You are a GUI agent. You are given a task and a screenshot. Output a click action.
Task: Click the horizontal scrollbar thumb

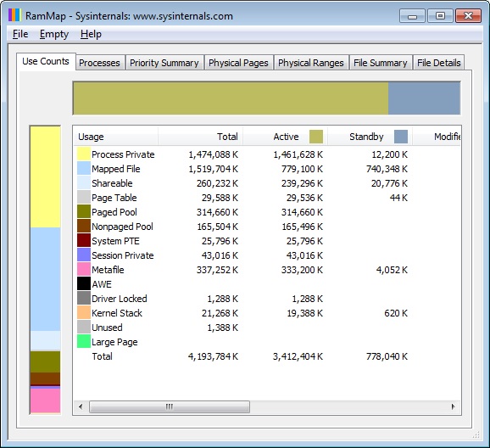click(170, 406)
